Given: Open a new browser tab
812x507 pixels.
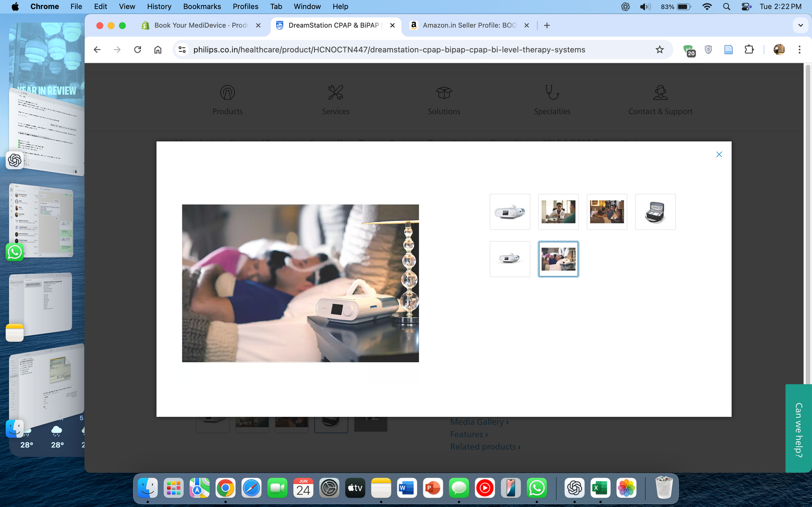Looking at the screenshot, I should pyautogui.click(x=547, y=25).
